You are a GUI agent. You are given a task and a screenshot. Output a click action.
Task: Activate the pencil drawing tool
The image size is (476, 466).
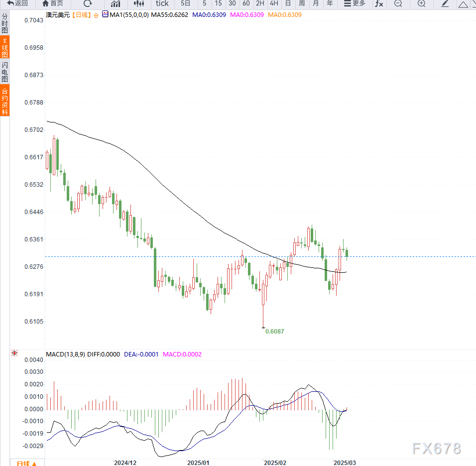(x=445, y=3)
